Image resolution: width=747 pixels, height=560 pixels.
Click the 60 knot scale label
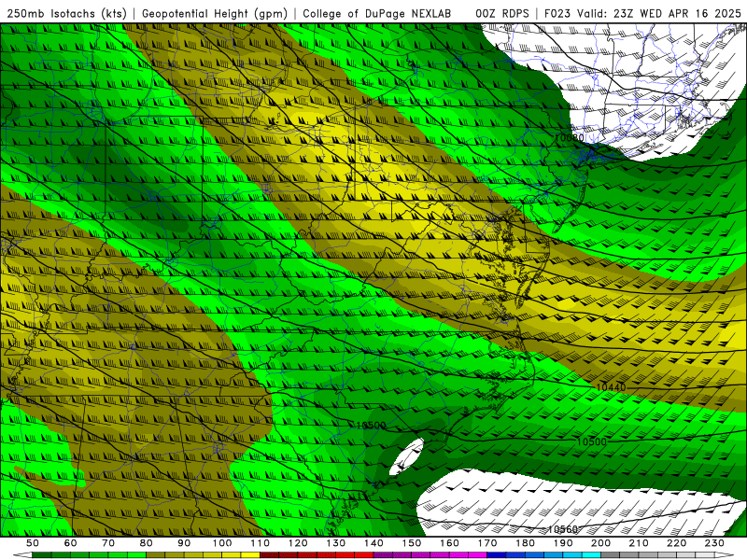(70, 543)
